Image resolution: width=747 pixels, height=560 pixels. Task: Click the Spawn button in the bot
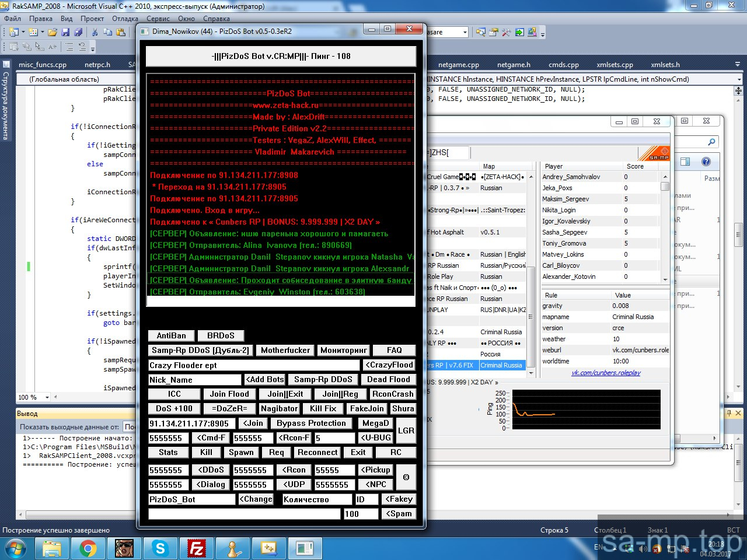click(x=241, y=453)
